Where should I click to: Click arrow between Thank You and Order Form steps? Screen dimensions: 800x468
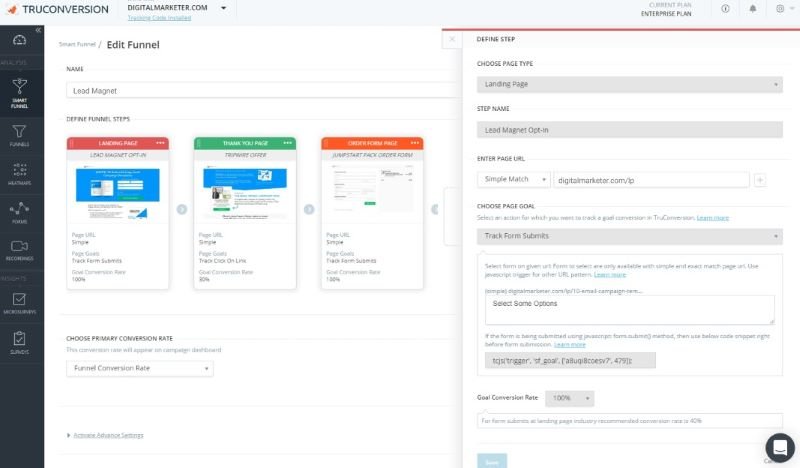point(309,209)
